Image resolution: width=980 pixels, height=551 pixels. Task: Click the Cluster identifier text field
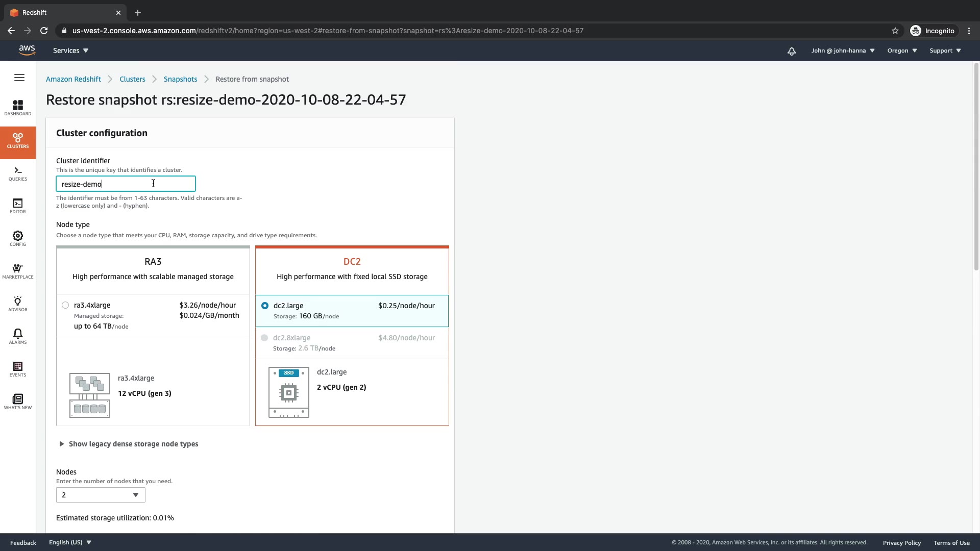126,184
